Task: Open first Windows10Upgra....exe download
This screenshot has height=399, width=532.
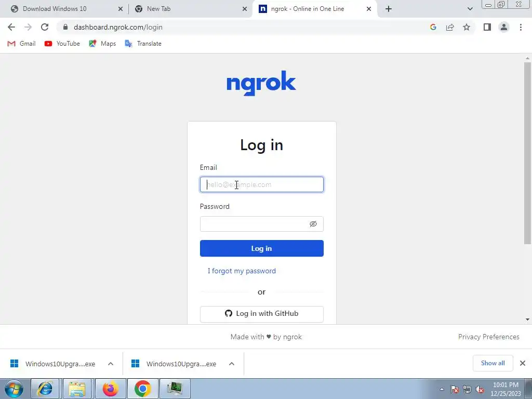Action: tap(52, 364)
